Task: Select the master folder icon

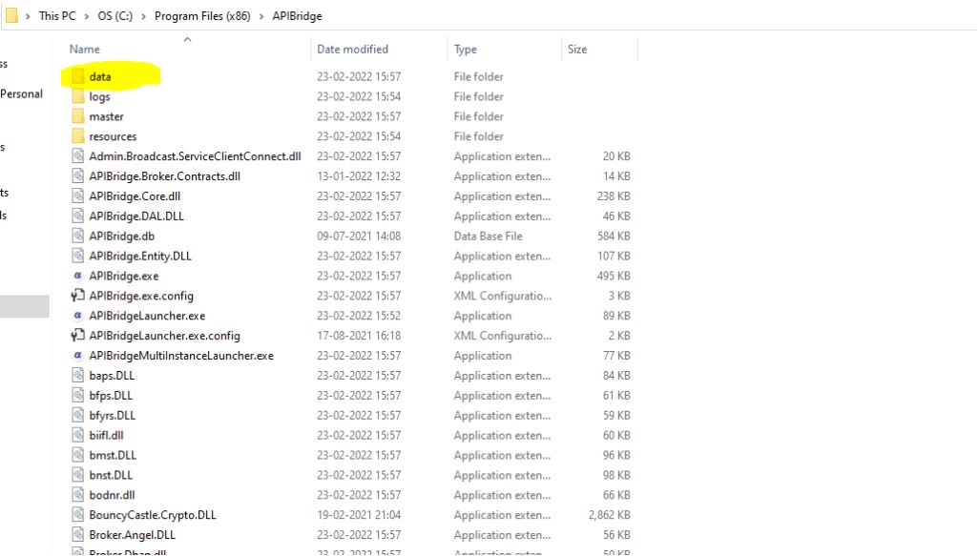Action: coord(77,116)
